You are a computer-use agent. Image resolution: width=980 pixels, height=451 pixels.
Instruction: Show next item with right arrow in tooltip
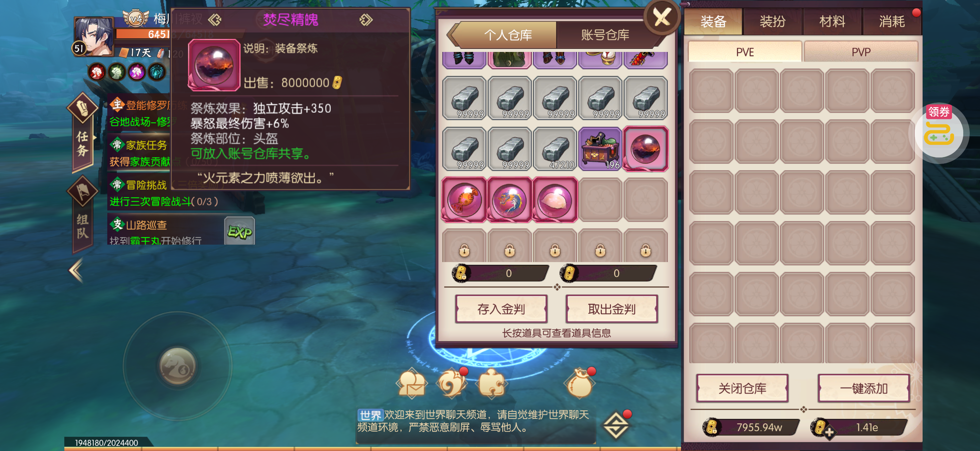(x=366, y=19)
